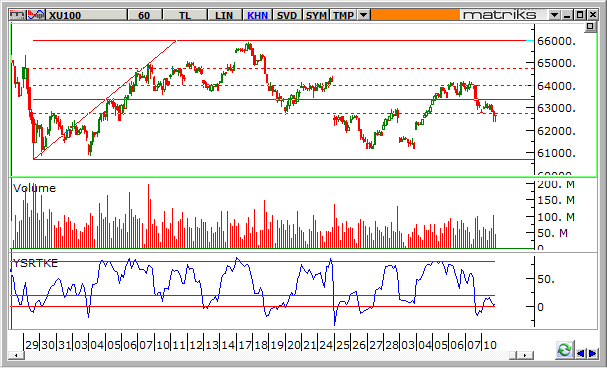Select the YSRTKE indicator label

(x=35, y=263)
